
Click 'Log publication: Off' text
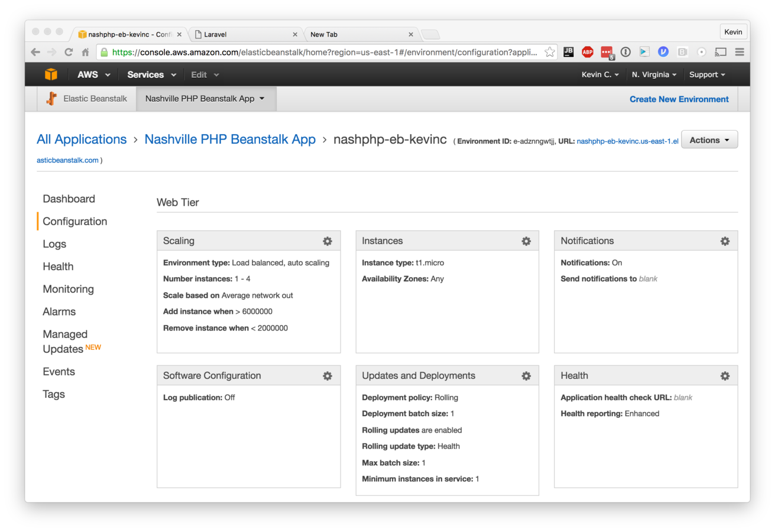pos(199,397)
